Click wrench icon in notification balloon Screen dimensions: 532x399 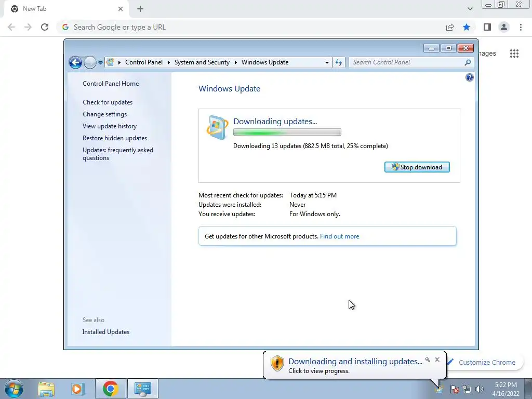click(x=428, y=360)
